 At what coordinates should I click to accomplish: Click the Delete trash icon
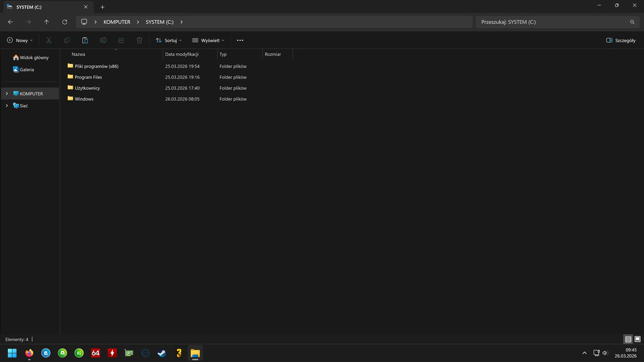click(139, 40)
